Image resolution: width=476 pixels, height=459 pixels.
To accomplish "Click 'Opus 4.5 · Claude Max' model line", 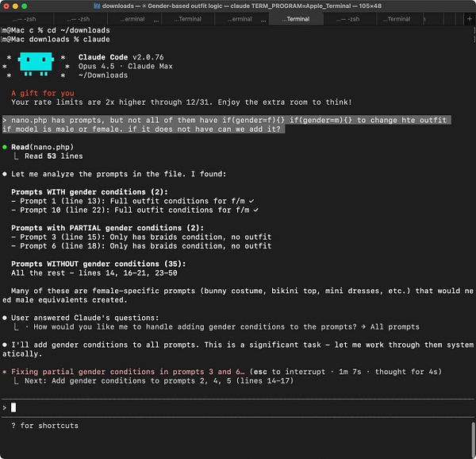I will [125, 66].
